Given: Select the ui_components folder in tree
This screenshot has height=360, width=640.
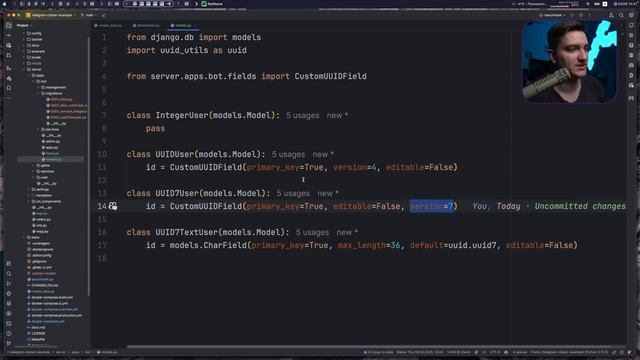Looking at the screenshot, I should pyautogui.click(x=47, y=201).
